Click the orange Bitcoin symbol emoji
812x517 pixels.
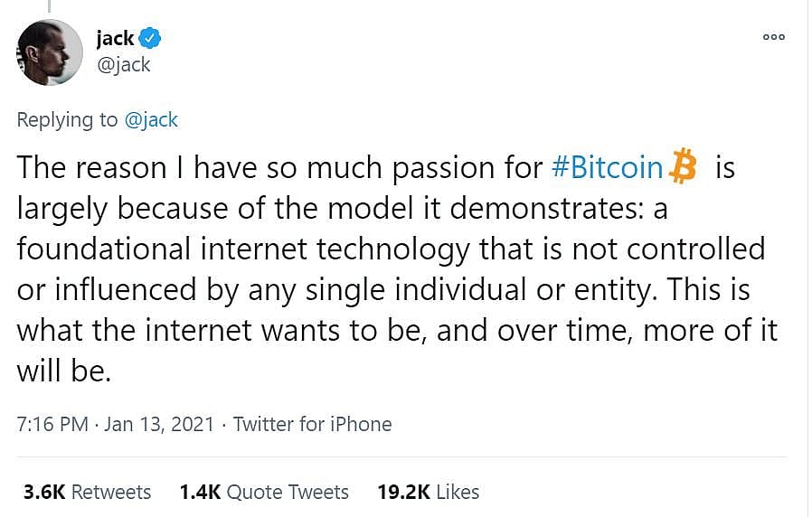pos(685,168)
